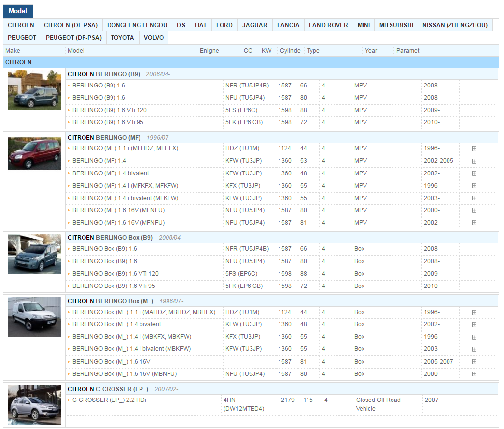
Task: Select the VOLVO make tab
Action: click(x=154, y=38)
